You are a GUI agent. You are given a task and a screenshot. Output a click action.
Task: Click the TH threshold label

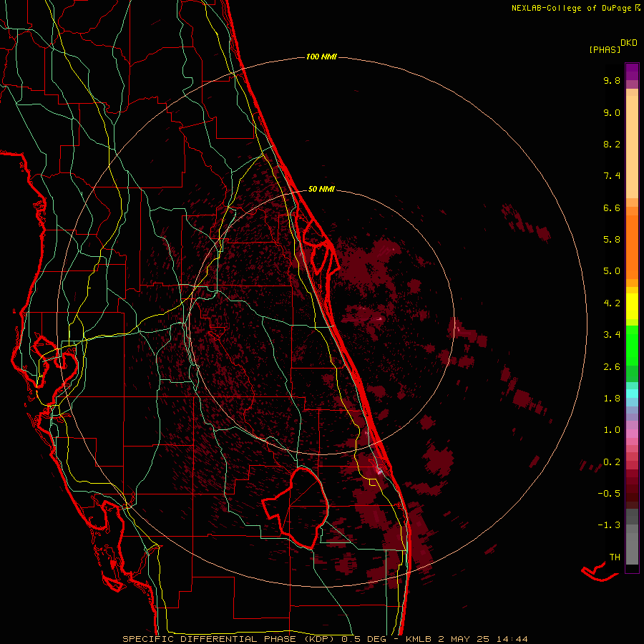[615, 557]
